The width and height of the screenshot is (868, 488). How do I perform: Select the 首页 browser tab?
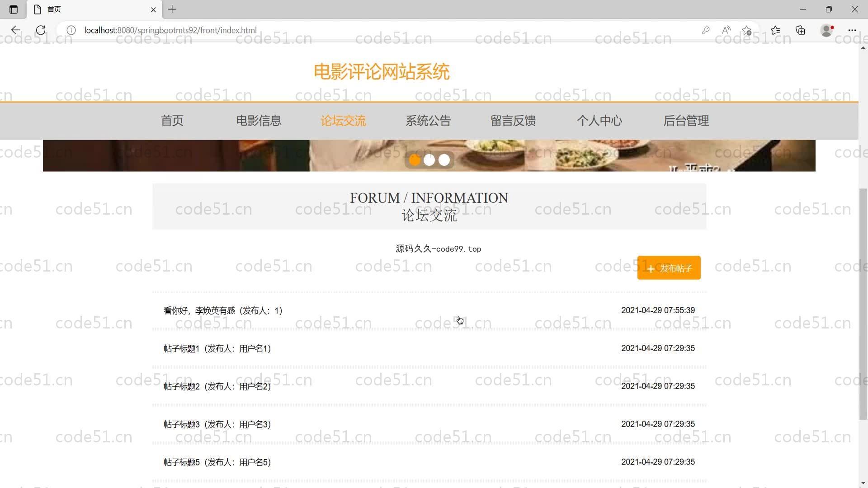(94, 9)
